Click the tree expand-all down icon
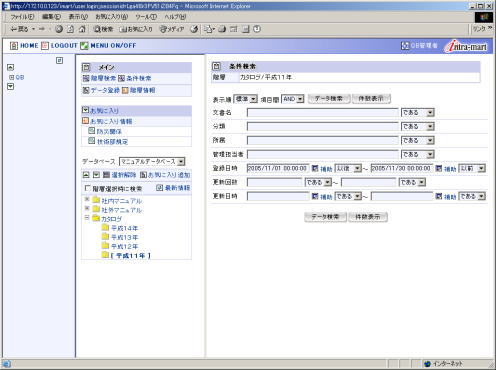This screenshot has height=370, width=496. click(x=96, y=175)
